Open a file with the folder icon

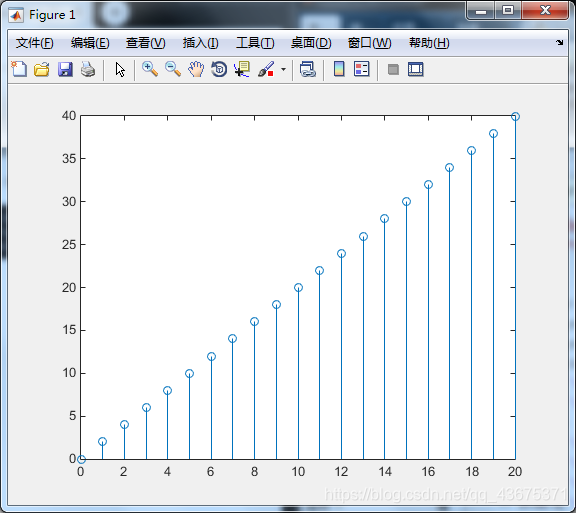42,69
